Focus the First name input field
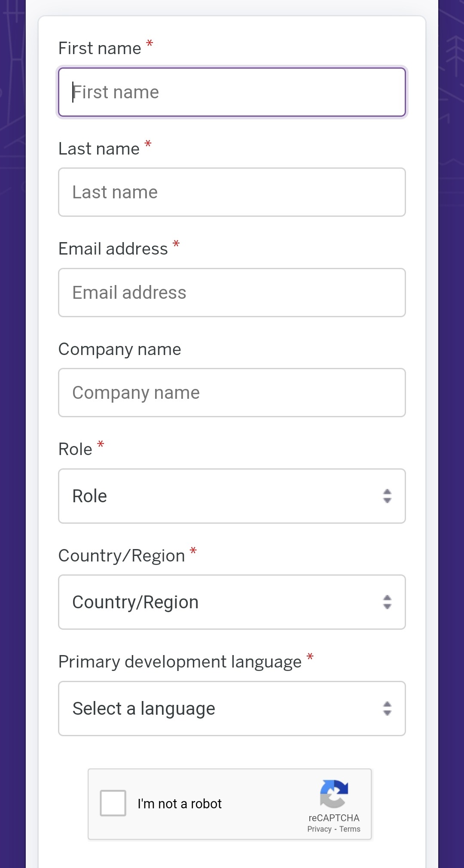Viewport: 464px width, 868px height. tap(232, 92)
